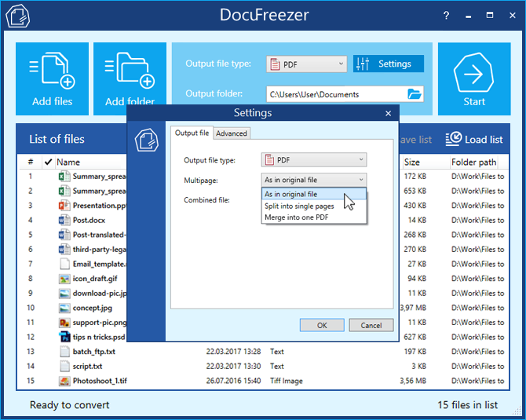Select the script.txt file name
526x420 pixels.
click(88, 367)
